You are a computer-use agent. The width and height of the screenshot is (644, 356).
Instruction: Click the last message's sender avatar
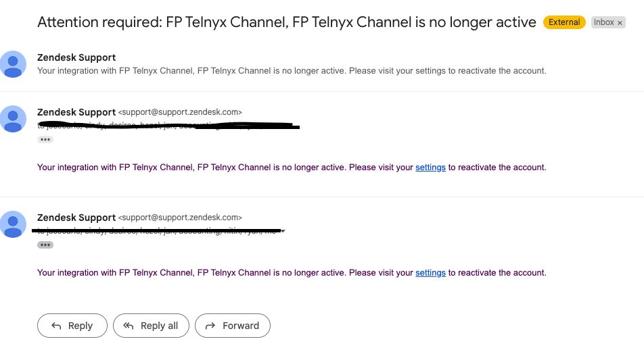(13, 224)
